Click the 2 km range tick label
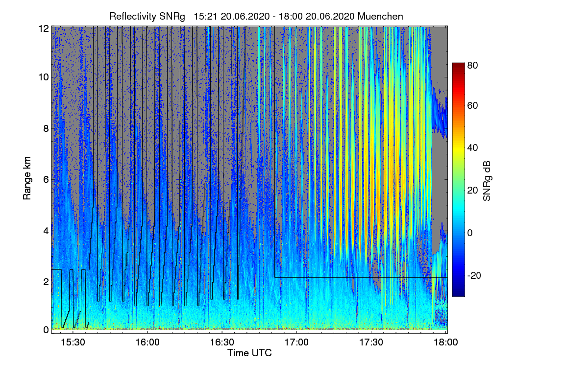The height and width of the screenshot is (392, 588). pyautogui.click(x=46, y=282)
